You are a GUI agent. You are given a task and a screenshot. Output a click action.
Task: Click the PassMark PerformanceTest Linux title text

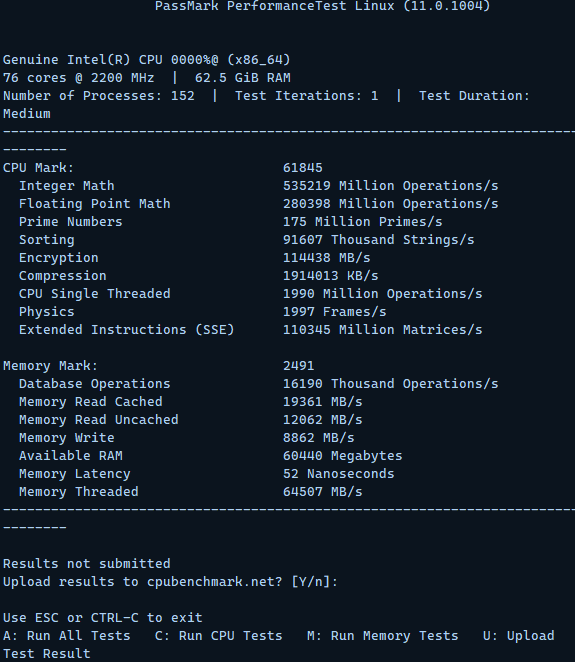tap(323, 6)
